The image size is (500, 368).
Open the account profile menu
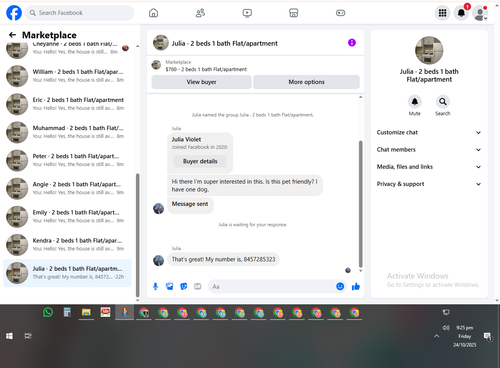point(480,13)
